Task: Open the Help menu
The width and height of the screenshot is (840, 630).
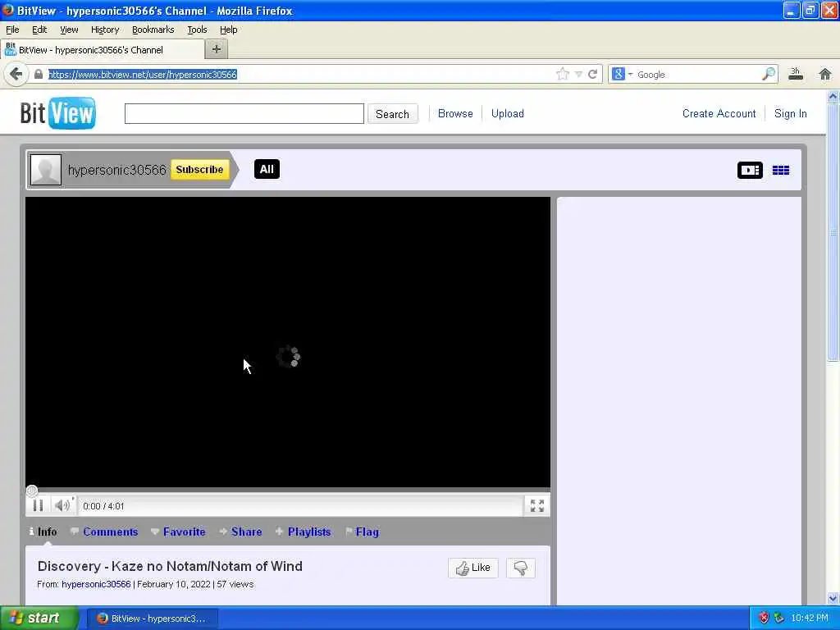Action: (229, 30)
